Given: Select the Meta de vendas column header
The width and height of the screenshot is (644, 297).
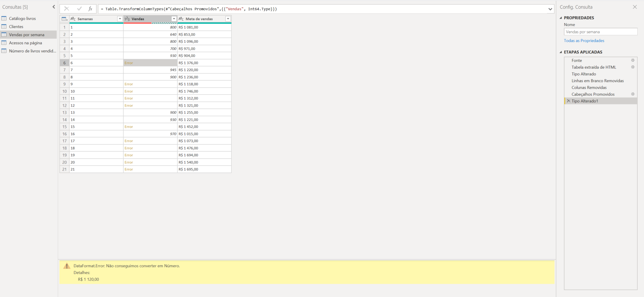Looking at the screenshot, I should pyautogui.click(x=204, y=19).
